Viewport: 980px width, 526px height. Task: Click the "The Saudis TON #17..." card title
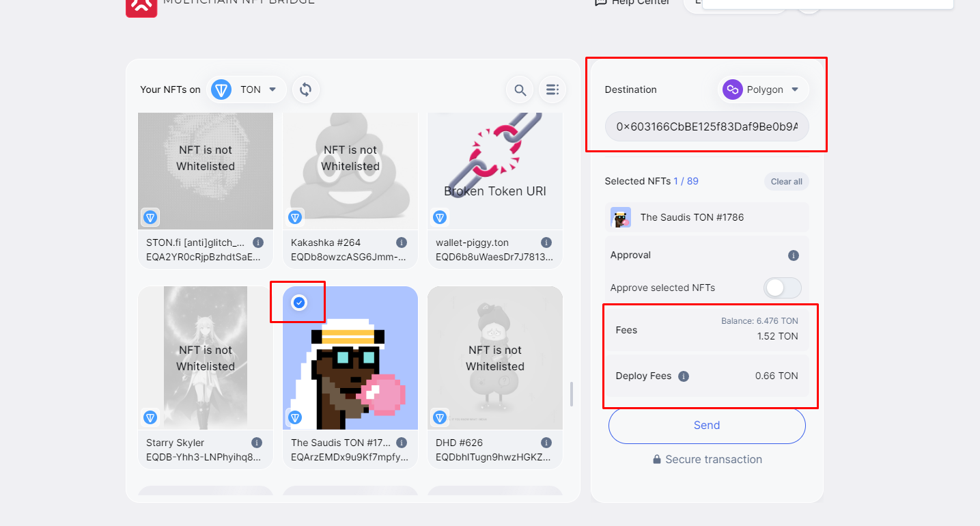coord(340,443)
